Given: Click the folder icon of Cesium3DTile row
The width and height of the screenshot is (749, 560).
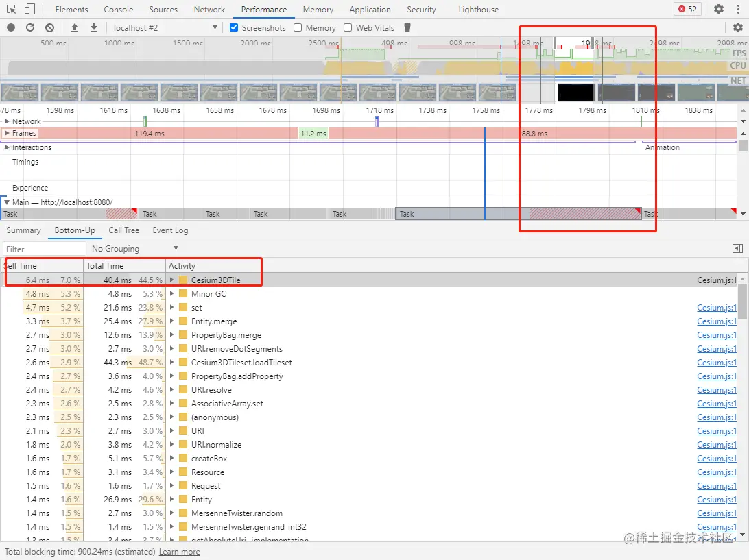Looking at the screenshot, I should point(183,280).
